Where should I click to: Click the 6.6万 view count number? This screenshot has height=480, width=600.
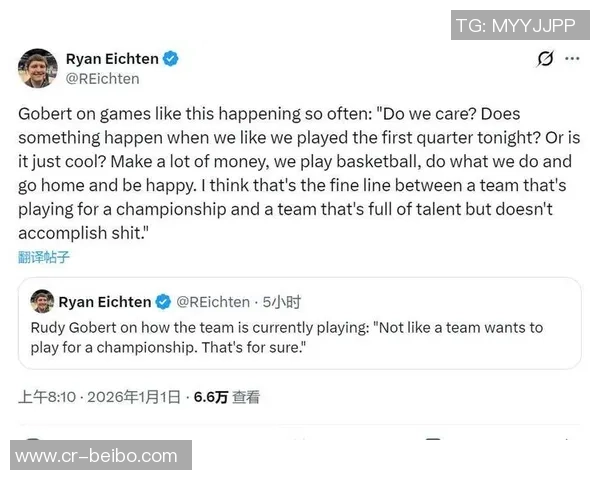(210, 397)
